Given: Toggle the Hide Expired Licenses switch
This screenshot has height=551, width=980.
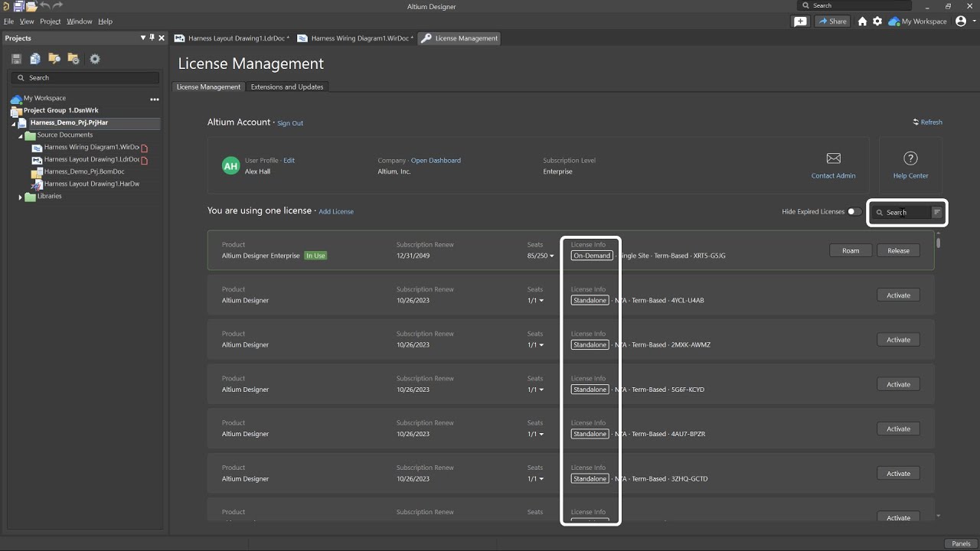Looking at the screenshot, I should coord(854,212).
